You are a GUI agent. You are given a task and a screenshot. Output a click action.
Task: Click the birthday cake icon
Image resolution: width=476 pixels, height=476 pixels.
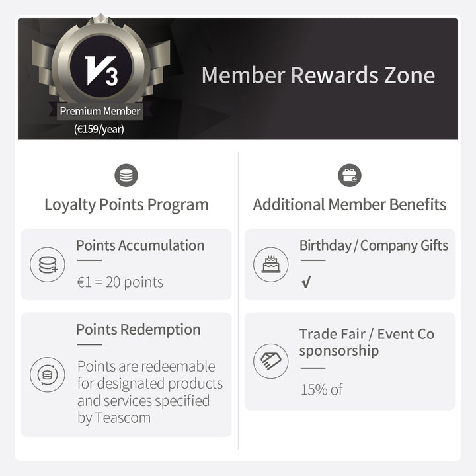point(271,264)
